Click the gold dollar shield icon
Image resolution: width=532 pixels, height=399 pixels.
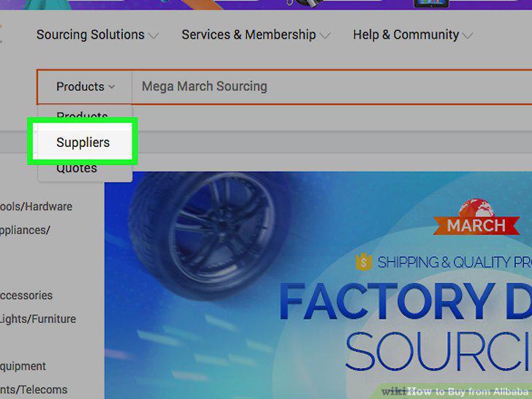(x=364, y=262)
